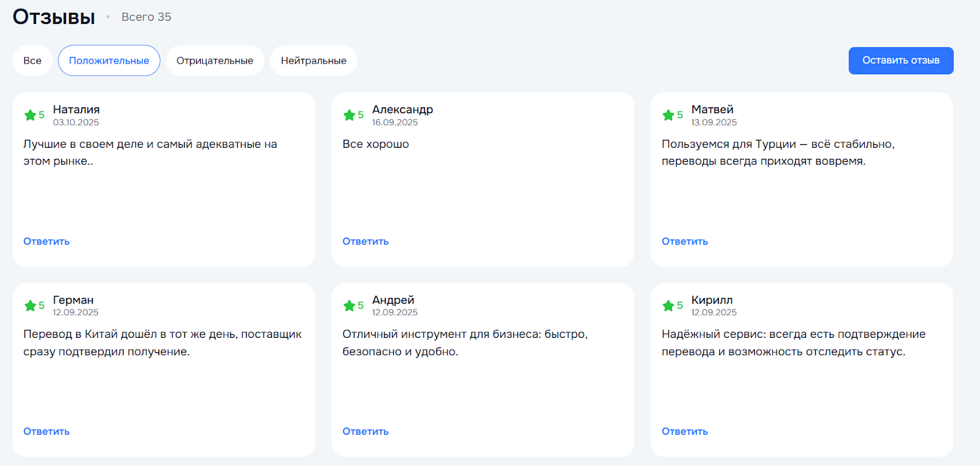Click the rating star on Герман's review
Screen dimensions: 980x466
[x=30, y=305]
